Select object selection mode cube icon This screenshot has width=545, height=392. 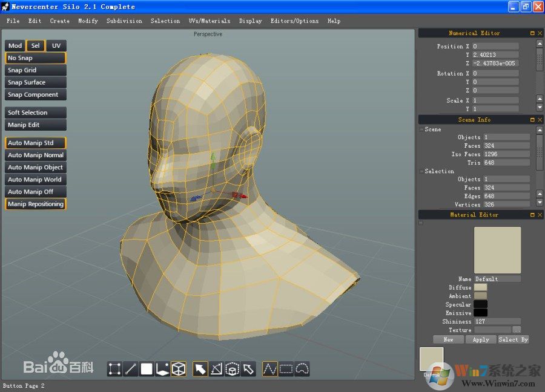coord(178,369)
